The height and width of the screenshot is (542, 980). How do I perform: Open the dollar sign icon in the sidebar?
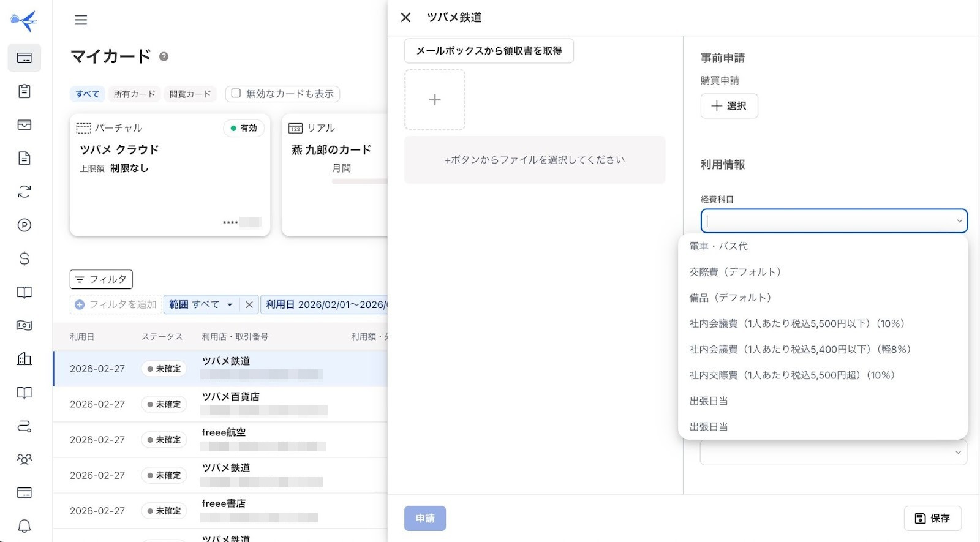pos(24,258)
